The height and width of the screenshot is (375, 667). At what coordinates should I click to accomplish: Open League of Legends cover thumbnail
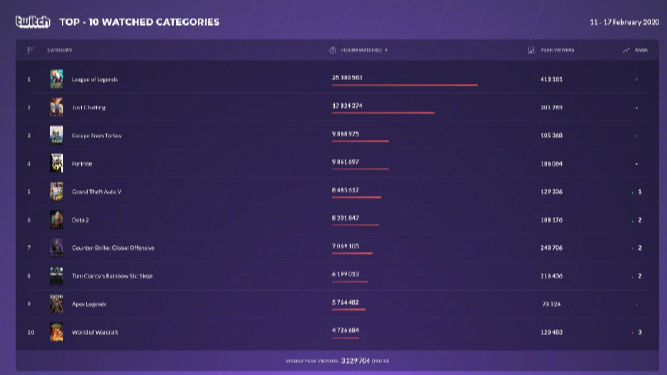click(x=57, y=79)
